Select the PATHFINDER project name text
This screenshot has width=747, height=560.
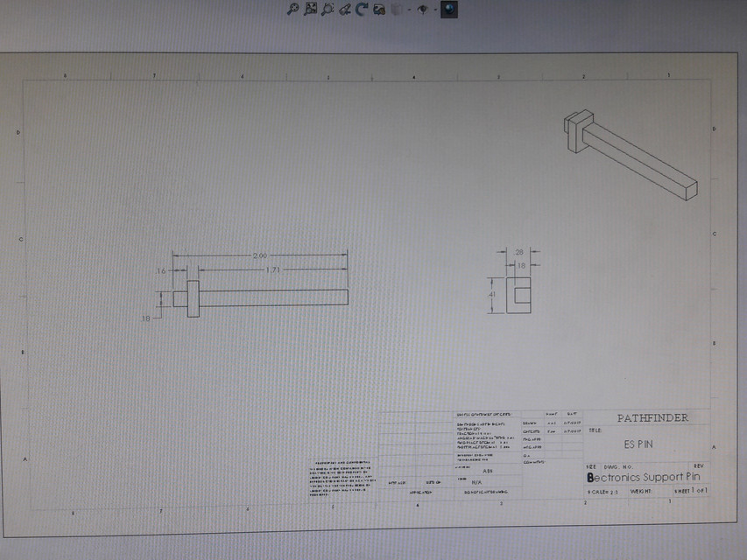tap(652, 417)
